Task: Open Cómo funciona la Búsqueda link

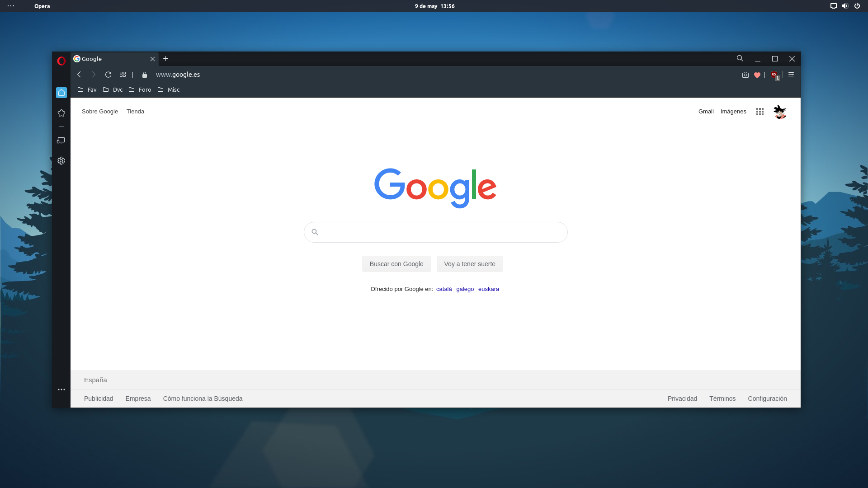Action: click(x=203, y=399)
